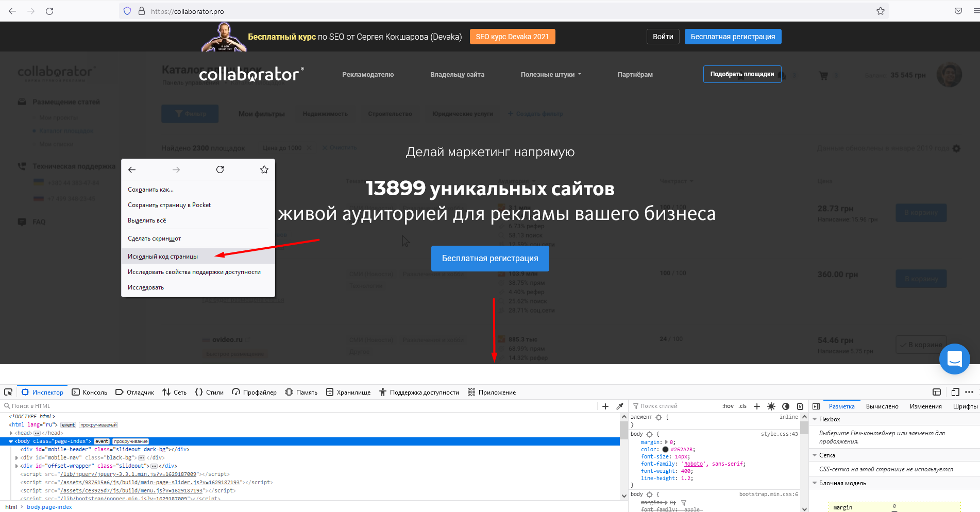Collapse the Flexbox section
This screenshot has height=512, width=980.
[815, 419]
